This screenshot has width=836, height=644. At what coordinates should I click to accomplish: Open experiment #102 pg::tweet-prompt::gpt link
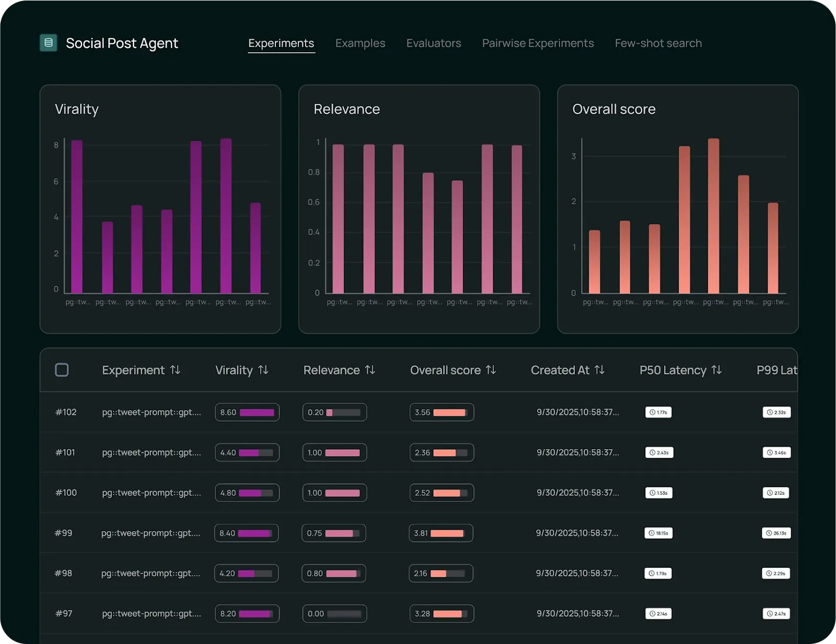click(x=151, y=412)
